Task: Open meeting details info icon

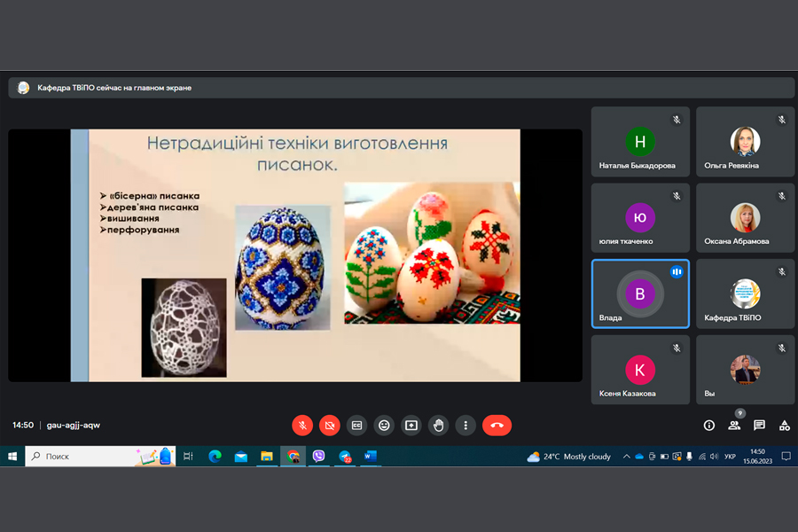Action: tap(709, 426)
